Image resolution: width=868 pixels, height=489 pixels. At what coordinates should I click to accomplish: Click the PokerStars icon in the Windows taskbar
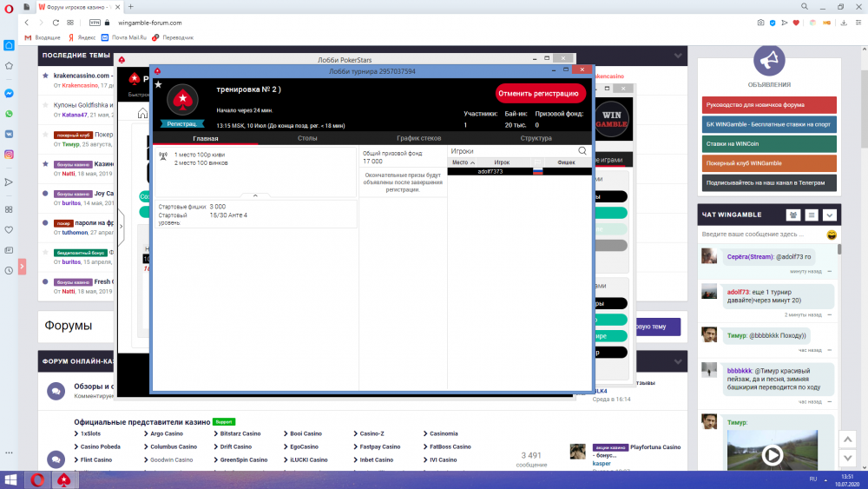[x=63, y=479]
